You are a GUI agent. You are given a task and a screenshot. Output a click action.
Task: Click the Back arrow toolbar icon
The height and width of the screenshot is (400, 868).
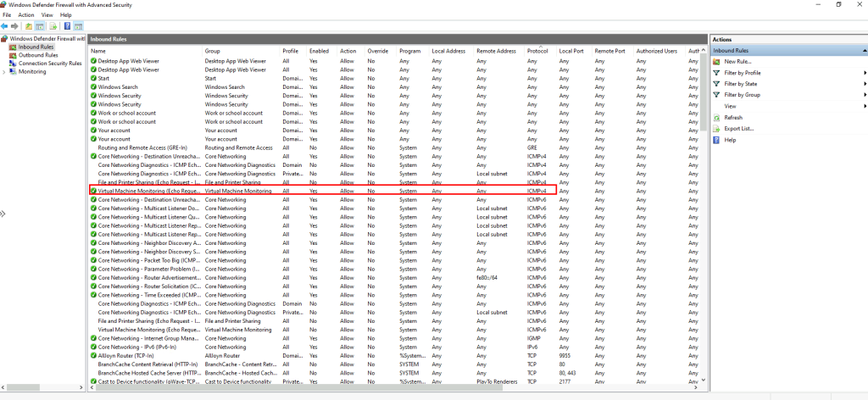coord(4,26)
